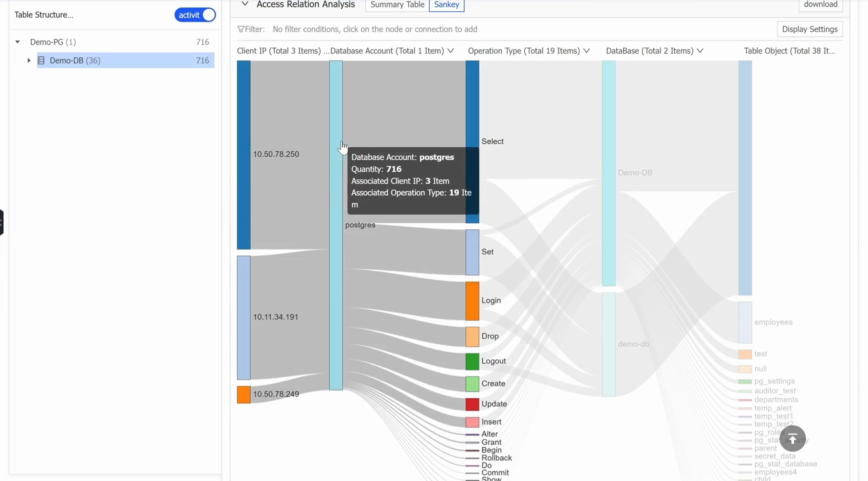
Task: Click the Update operation node
Action: pyautogui.click(x=473, y=405)
